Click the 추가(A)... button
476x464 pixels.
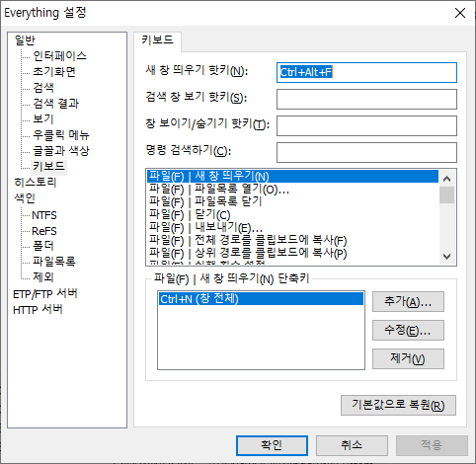[408, 301]
